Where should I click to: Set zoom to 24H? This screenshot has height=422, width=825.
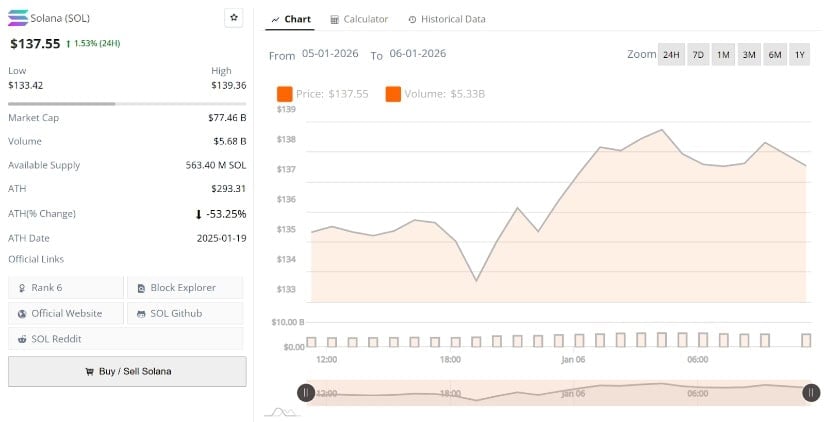(x=671, y=55)
